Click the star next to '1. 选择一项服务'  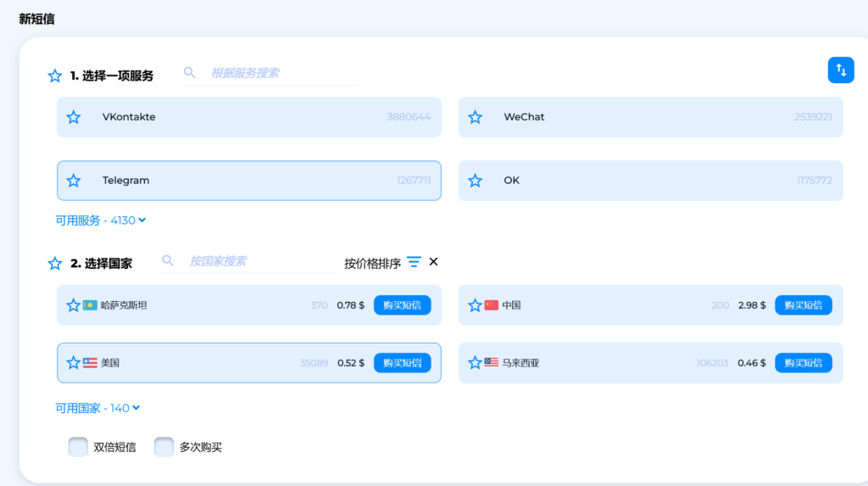[55, 75]
